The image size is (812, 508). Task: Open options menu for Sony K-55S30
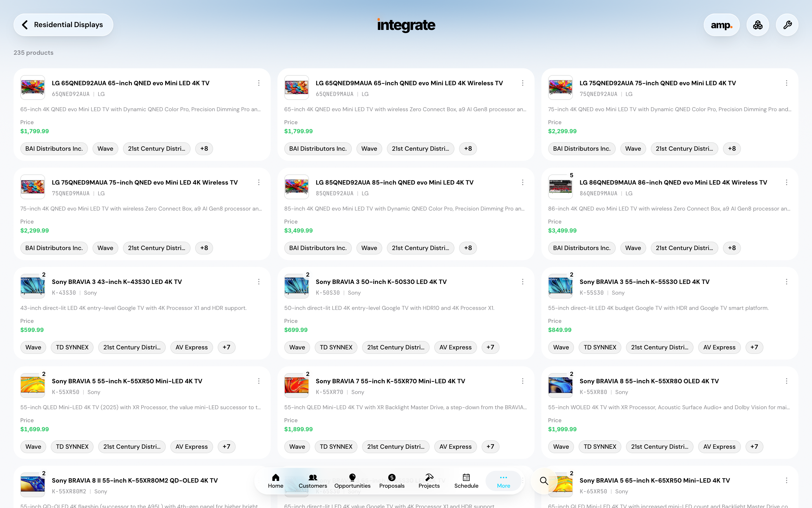click(x=787, y=282)
